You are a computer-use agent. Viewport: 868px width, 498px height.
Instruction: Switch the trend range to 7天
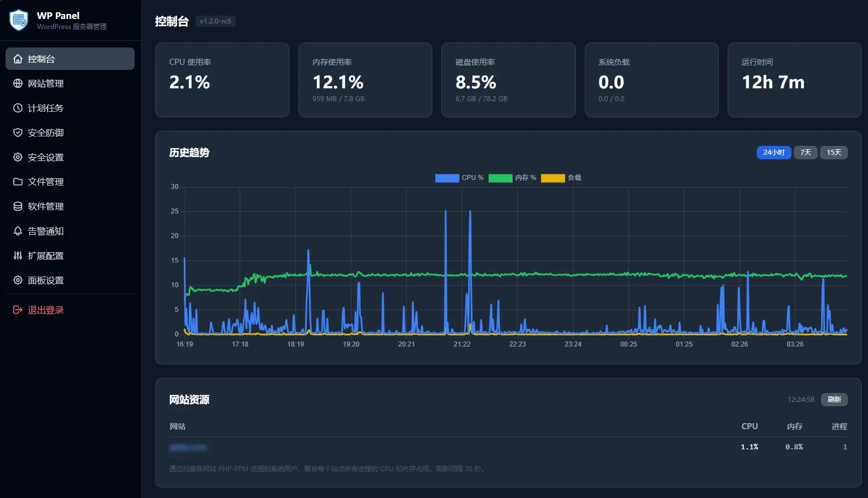[805, 153]
